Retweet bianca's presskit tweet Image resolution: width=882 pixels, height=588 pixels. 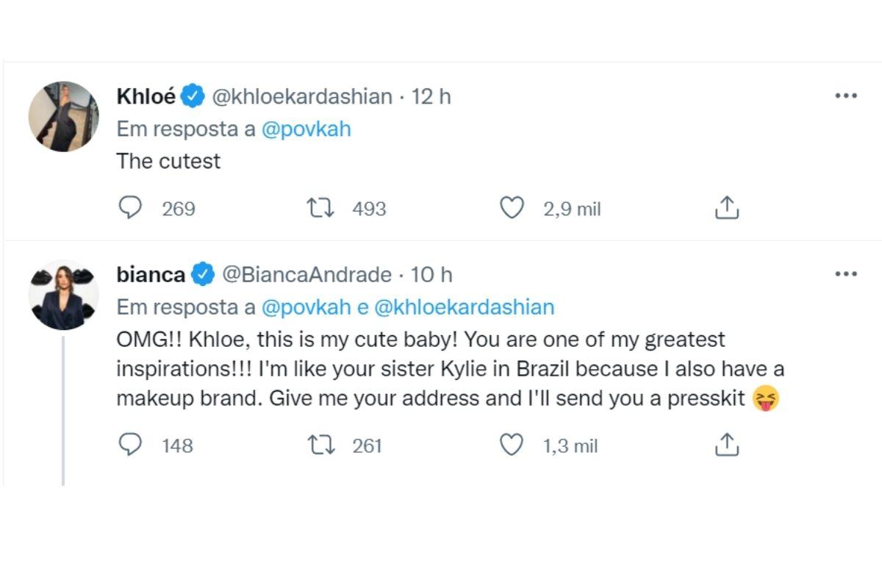point(320,445)
